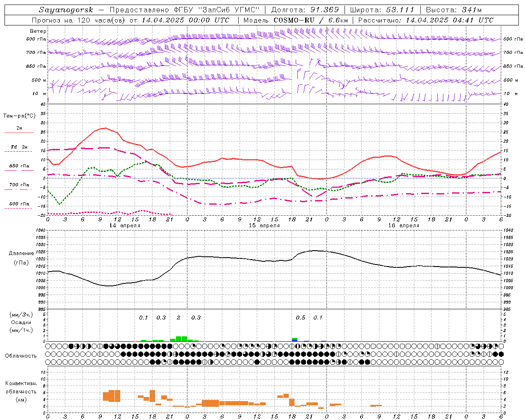Screen dimensions: 525x420
Task: Click the Sayanogorsk station title
Action: [x=66, y=10]
